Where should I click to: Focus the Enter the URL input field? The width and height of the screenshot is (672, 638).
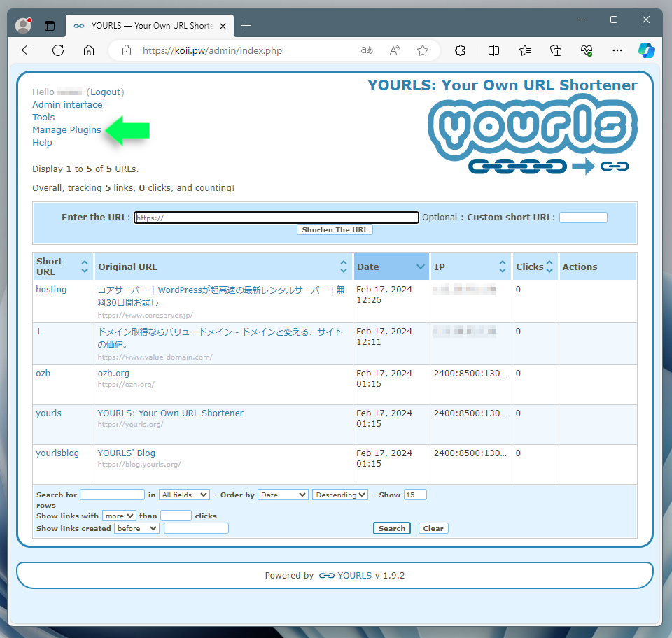point(276,218)
